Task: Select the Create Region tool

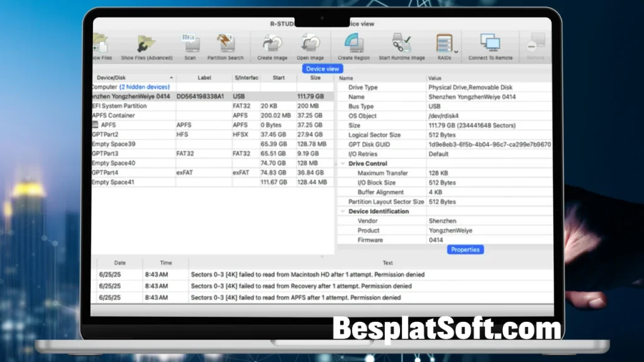Action: [353, 45]
